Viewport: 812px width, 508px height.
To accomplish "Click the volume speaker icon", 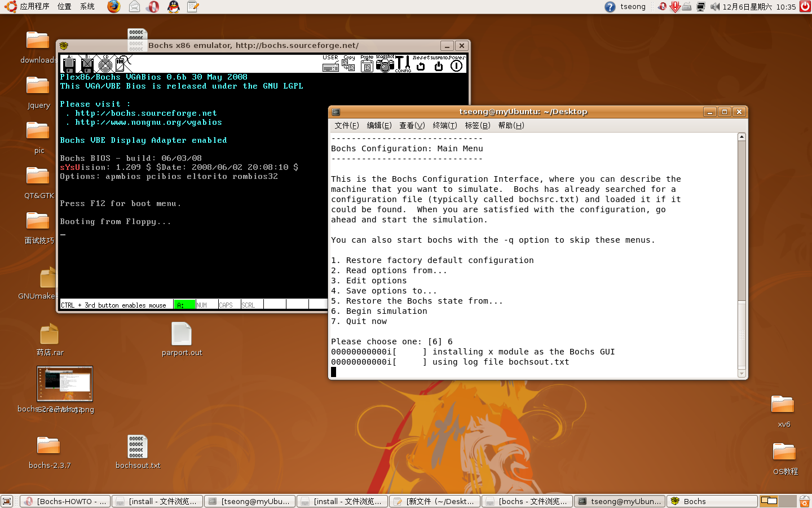I will (714, 7).
